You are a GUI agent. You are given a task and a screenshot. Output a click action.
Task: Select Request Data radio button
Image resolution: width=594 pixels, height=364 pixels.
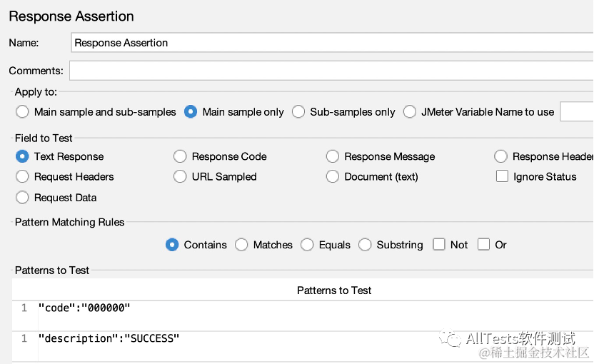coord(22,198)
